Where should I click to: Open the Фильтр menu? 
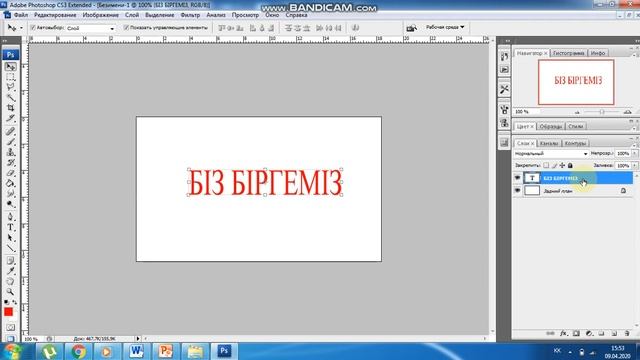pyautogui.click(x=190, y=15)
